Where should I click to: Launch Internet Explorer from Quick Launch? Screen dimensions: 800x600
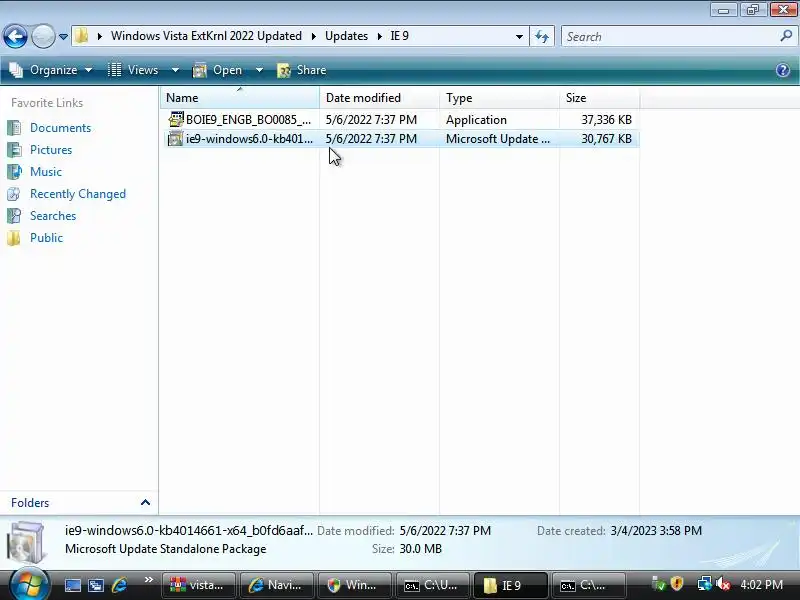coord(119,585)
